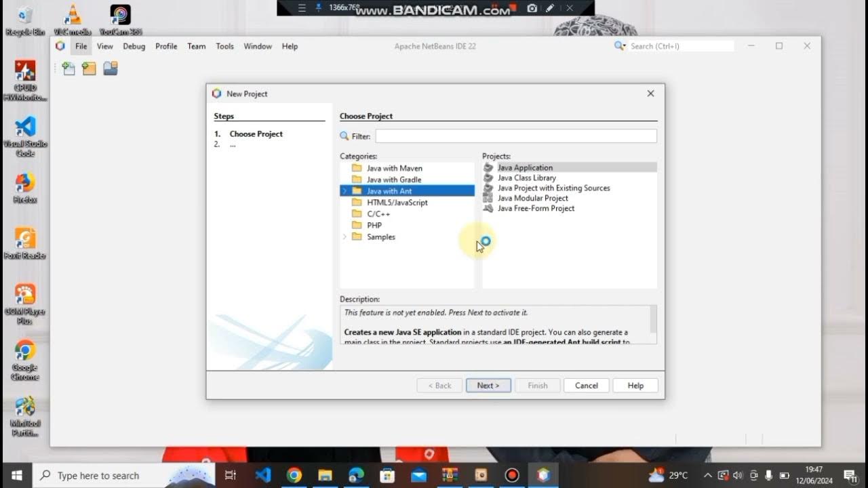The width and height of the screenshot is (868, 488).
Task: Click the Next button
Action: [x=488, y=385]
